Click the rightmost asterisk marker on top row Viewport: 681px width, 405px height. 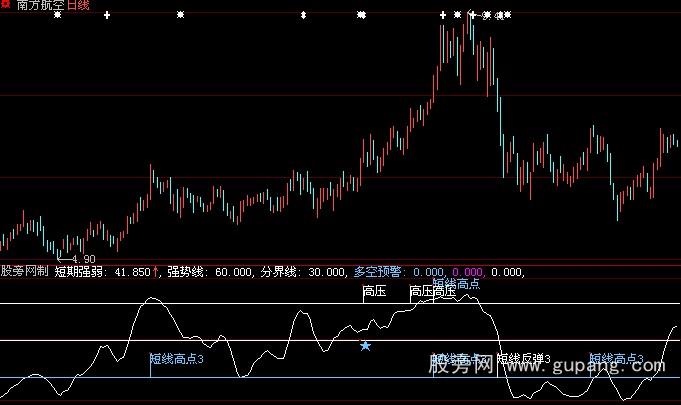507,15
